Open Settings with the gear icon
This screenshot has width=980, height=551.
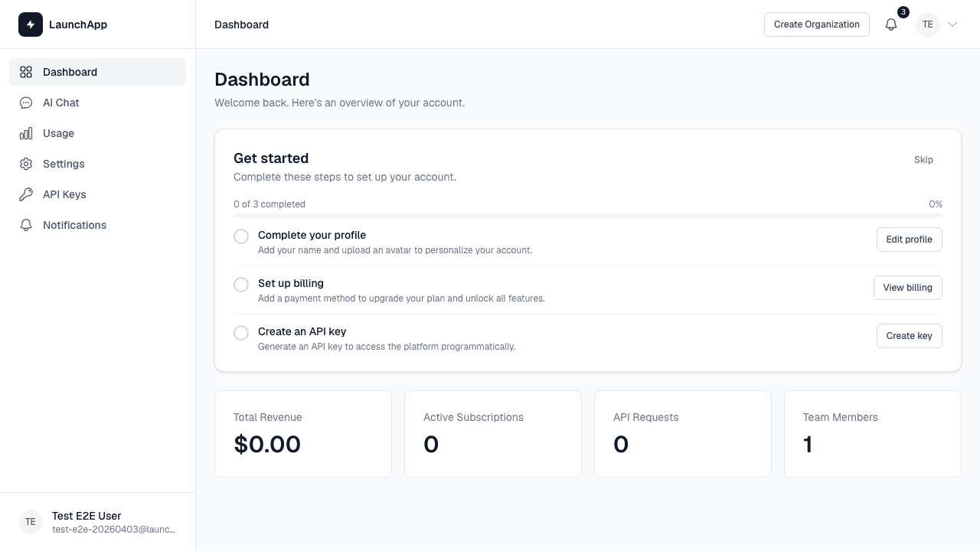coord(26,164)
